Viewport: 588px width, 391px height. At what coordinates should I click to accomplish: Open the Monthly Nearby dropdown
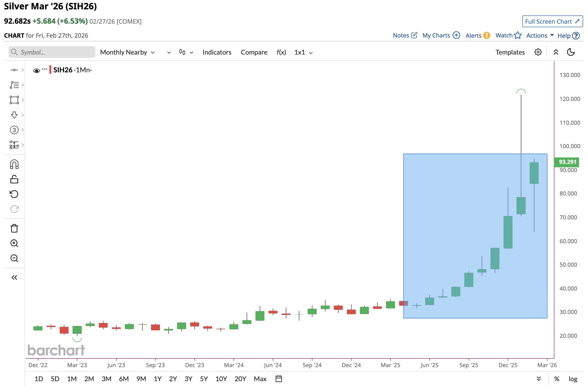pos(127,52)
